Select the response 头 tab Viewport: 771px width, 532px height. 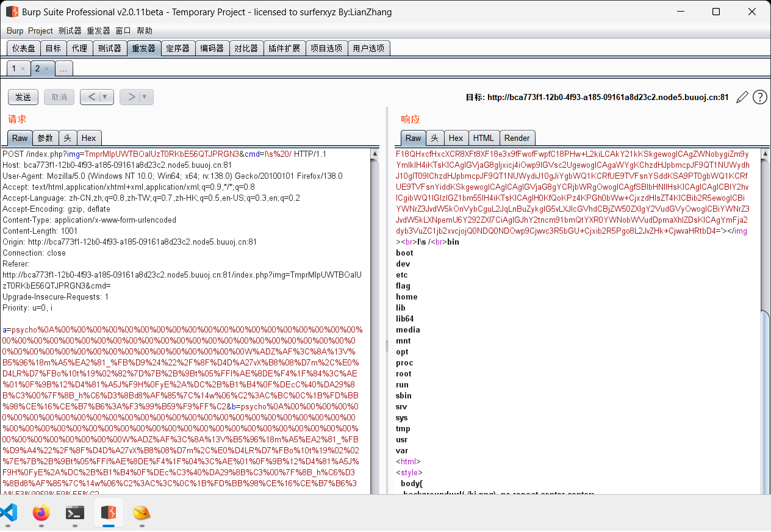435,138
